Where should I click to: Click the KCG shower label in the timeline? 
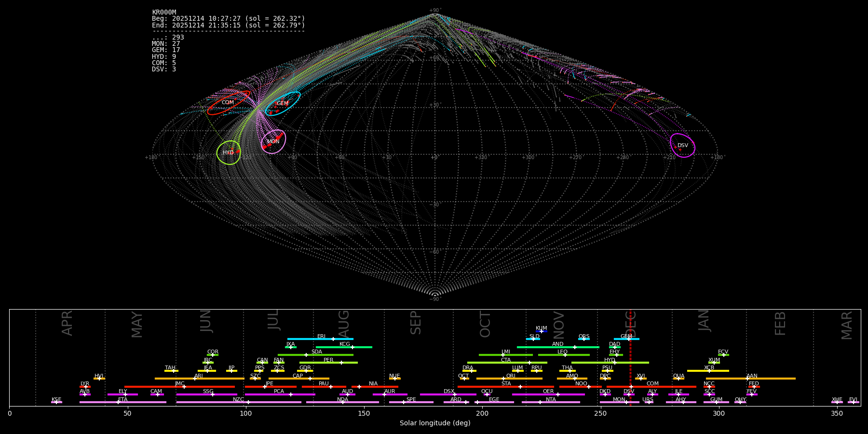pyautogui.click(x=345, y=344)
